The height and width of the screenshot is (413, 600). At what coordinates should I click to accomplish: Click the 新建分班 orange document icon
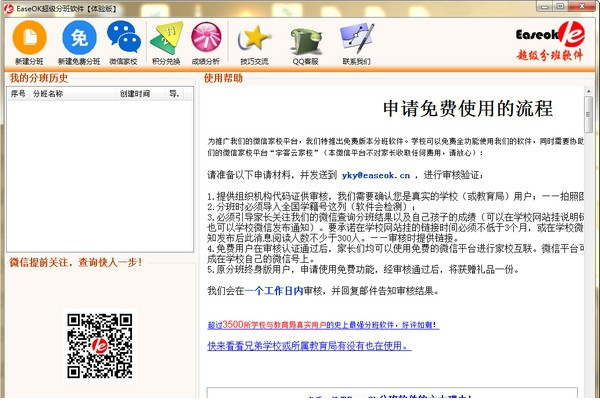(x=29, y=38)
